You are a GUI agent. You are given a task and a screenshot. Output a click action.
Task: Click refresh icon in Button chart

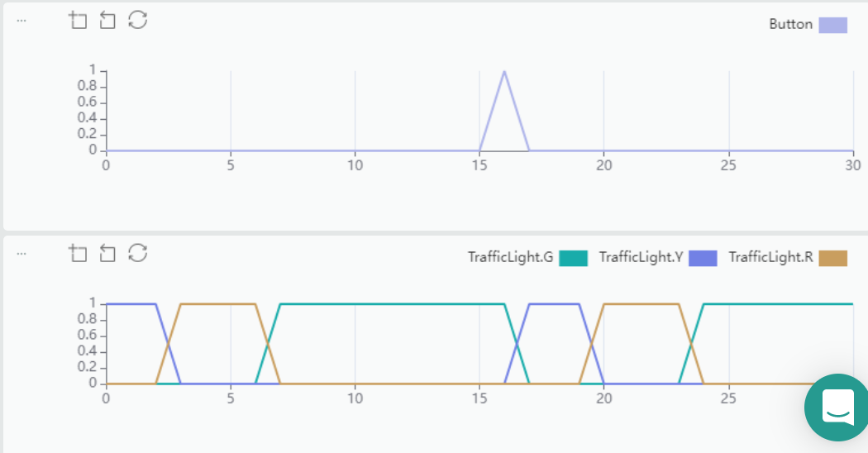click(138, 21)
